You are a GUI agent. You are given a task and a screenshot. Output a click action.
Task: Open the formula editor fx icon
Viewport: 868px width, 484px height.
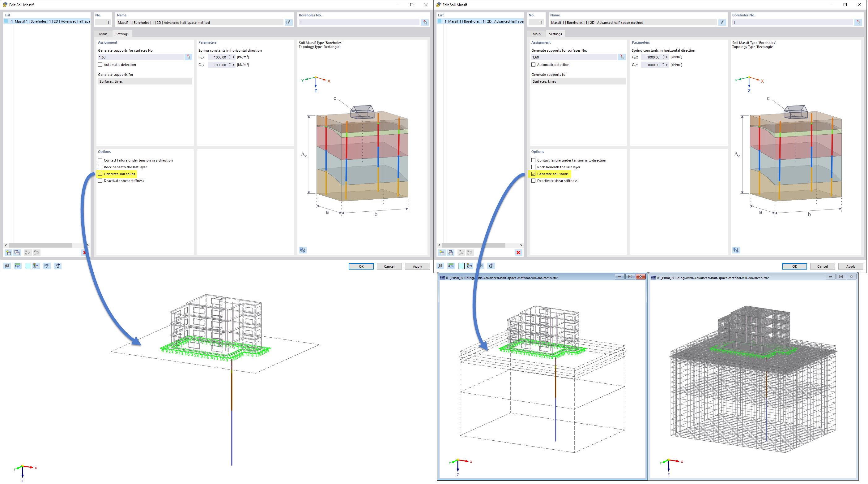(57, 266)
